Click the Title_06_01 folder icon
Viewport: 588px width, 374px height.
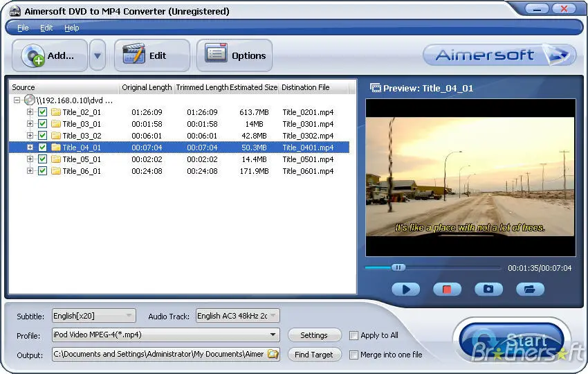click(56, 170)
